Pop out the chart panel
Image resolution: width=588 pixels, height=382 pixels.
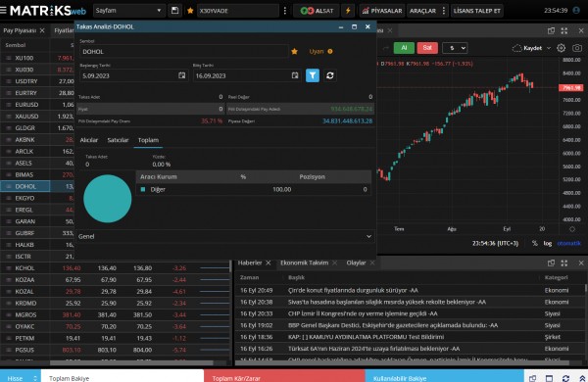click(551, 30)
